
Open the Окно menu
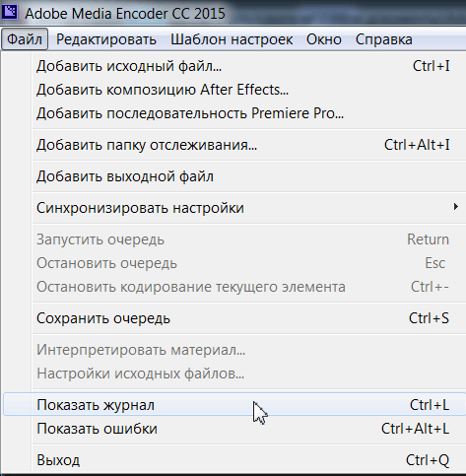pyautogui.click(x=324, y=39)
